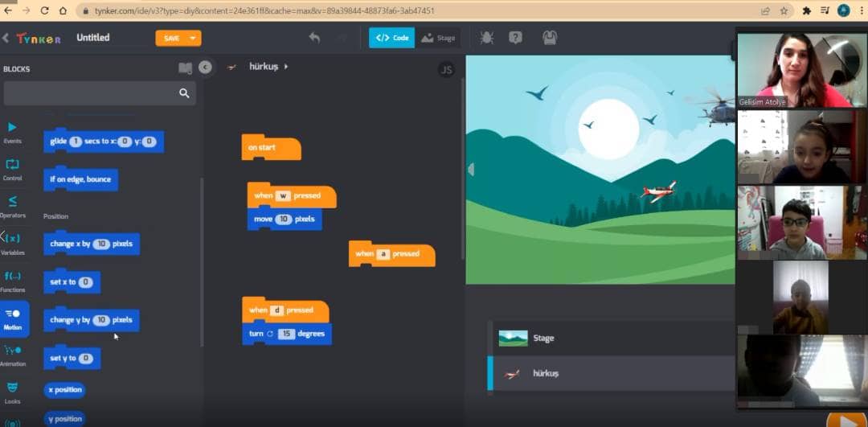This screenshot has height=427, width=868.
Task: Select the Control blocks category
Action: click(x=12, y=169)
